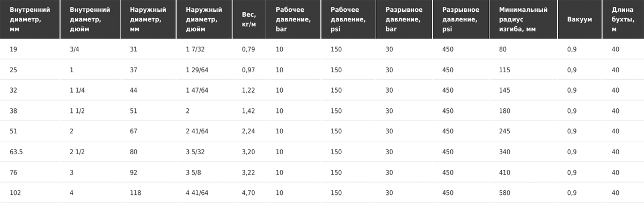The image size is (644, 203).
Task: Click the outer diameter cell '3 5/8'
Action: 193,172
